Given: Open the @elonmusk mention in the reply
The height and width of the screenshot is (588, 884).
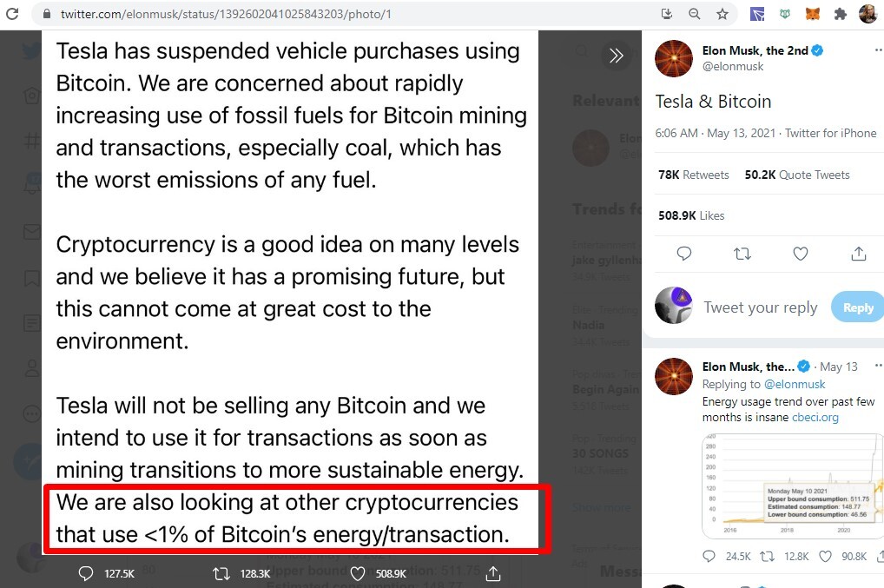Looking at the screenshot, I should tap(795, 384).
